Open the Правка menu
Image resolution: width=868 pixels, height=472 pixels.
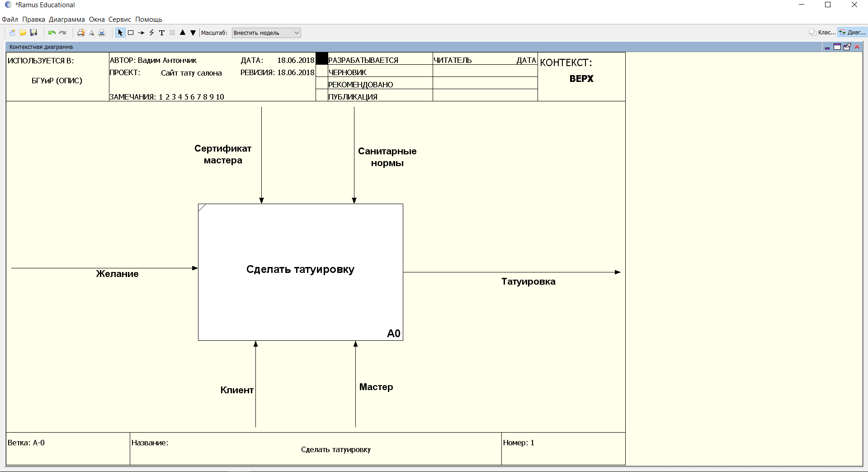click(x=33, y=19)
